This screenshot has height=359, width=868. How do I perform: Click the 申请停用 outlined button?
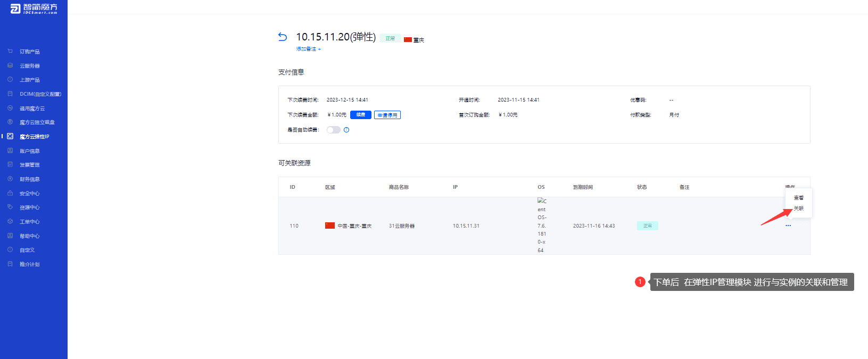387,115
